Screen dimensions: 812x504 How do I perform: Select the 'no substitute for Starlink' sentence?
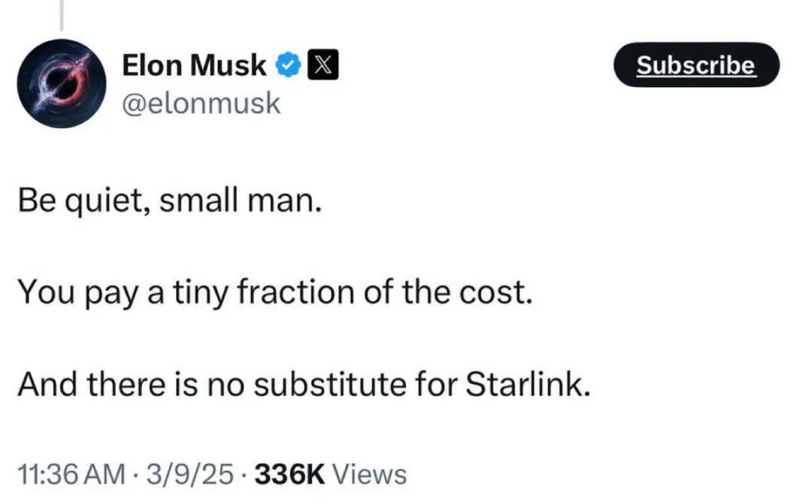(x=304, y=385)
